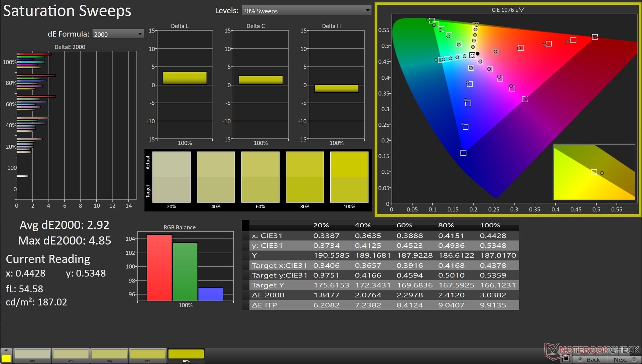Click the double-chevron icon on Next
This screenshot has width=642, height=364.
(x=634, y=360)
